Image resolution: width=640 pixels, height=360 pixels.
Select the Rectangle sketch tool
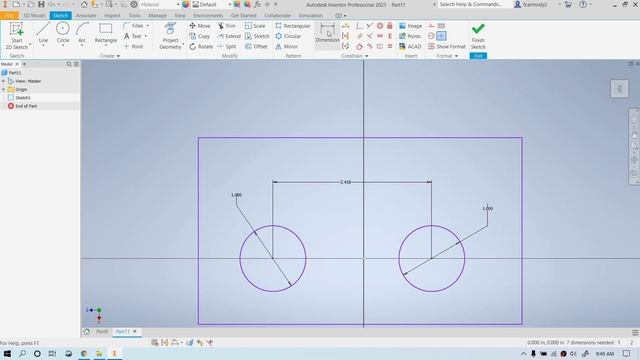pos(106,33)
